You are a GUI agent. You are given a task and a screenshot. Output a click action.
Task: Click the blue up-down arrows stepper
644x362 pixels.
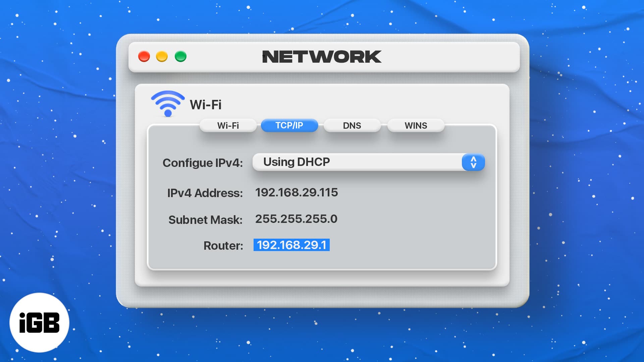(x=473, y=162)
